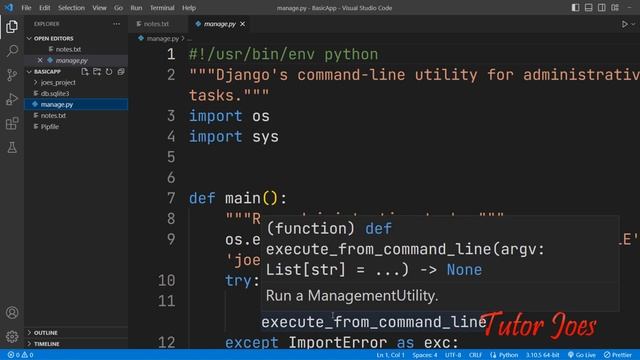The width and height of the screenshot is (640, 360).
Task: Close manage.py in Open Editors list
Action: (x=40, y=60)
